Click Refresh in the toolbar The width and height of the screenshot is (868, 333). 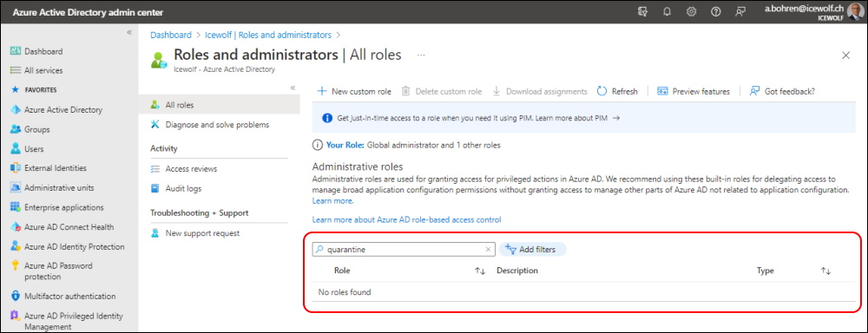[617, 91]
